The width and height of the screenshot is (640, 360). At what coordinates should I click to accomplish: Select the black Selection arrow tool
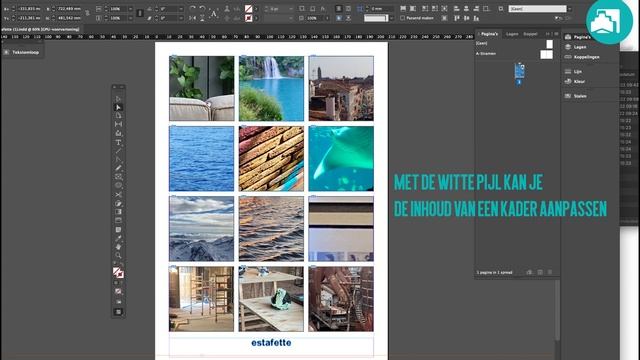118,99
